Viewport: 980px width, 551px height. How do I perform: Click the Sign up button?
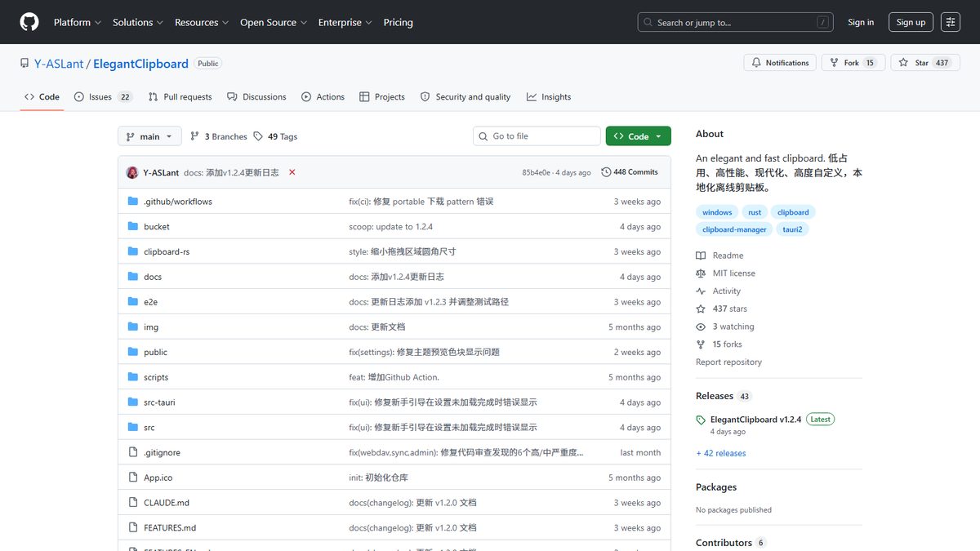(x=911, y=22)
